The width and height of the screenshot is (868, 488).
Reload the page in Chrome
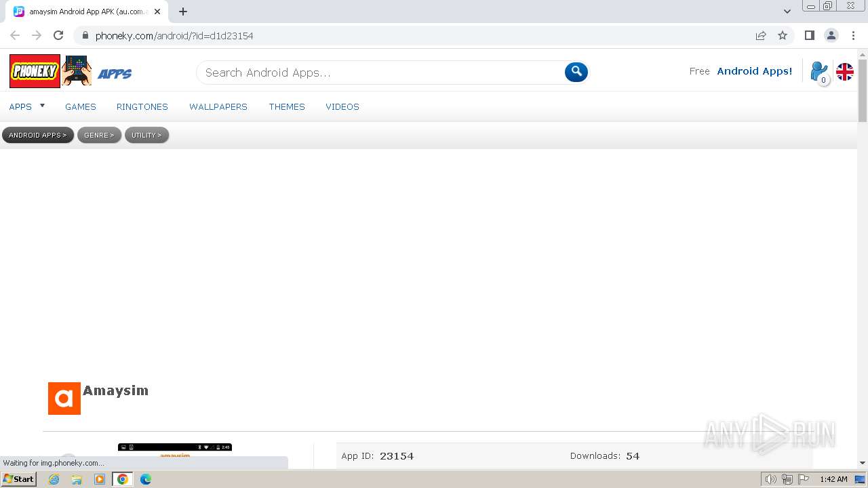pyautogui.click(x=58, y=35)
